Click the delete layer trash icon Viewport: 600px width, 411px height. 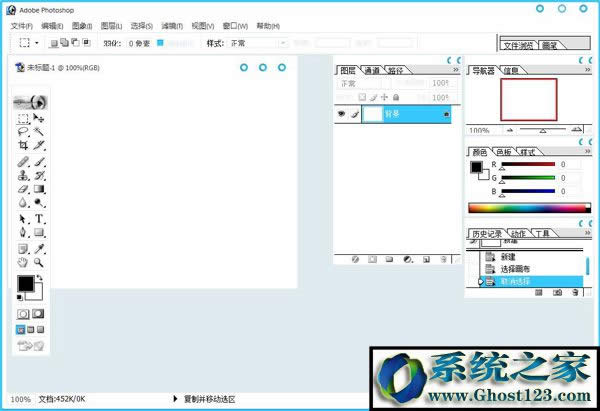coord(442,259)
